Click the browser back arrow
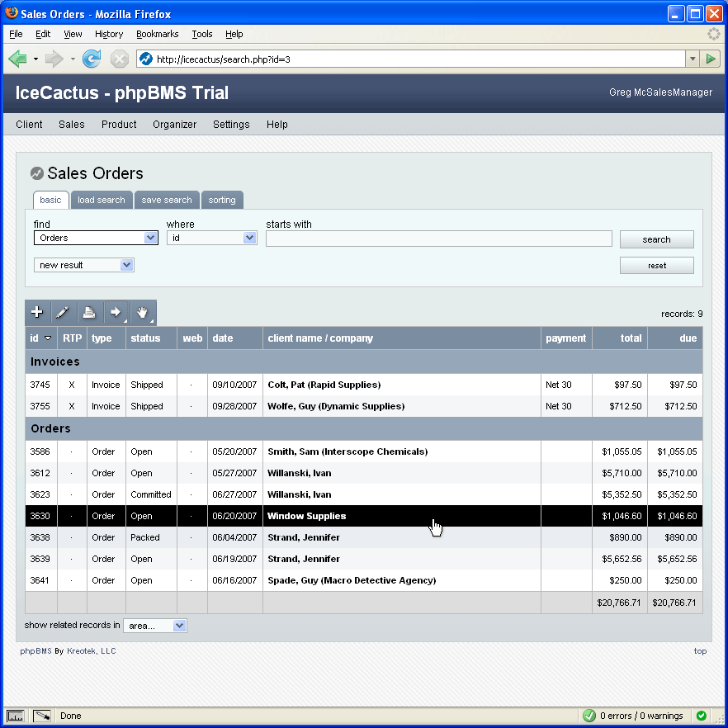 click(x=17, y=59)
